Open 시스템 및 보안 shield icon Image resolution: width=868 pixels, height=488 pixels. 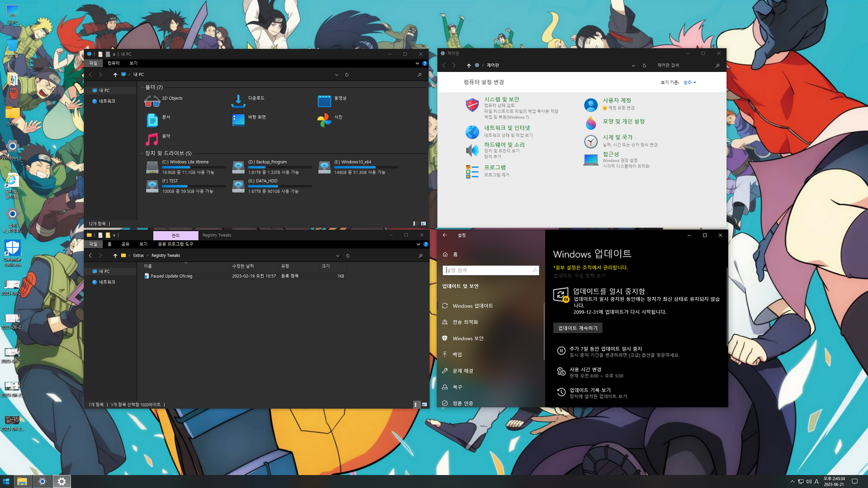(x=472, y=105)
